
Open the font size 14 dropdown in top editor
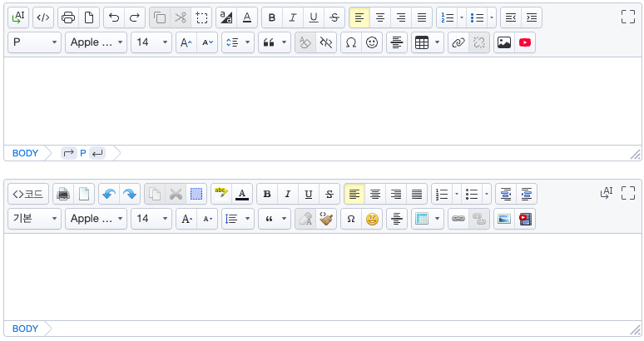[x=151, y=42]
